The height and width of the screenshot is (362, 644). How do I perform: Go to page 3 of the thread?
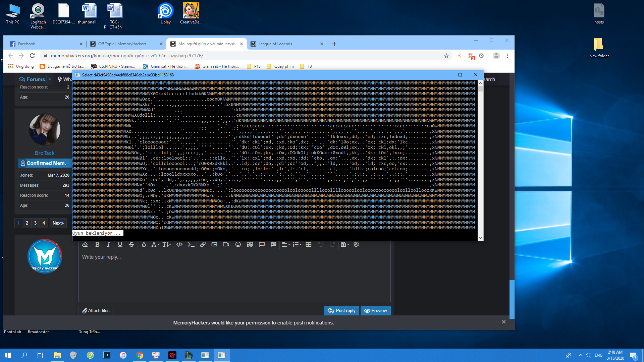(35, 223)
